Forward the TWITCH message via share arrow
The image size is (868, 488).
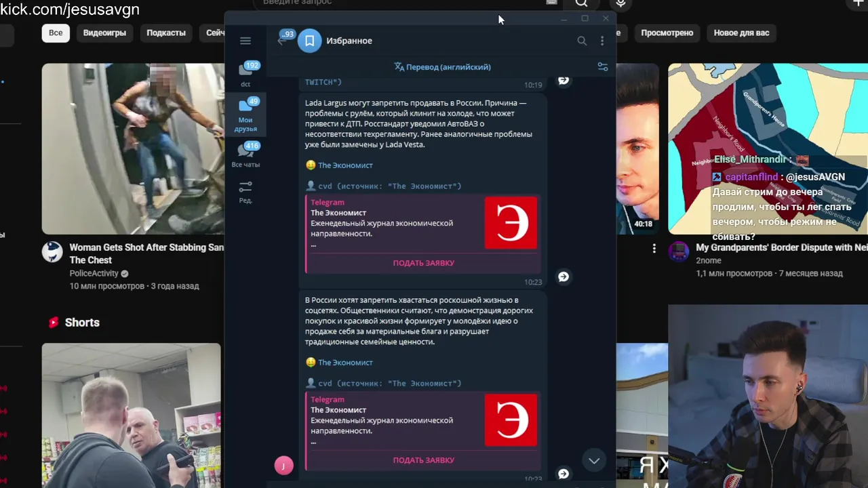tap(564, 80)
